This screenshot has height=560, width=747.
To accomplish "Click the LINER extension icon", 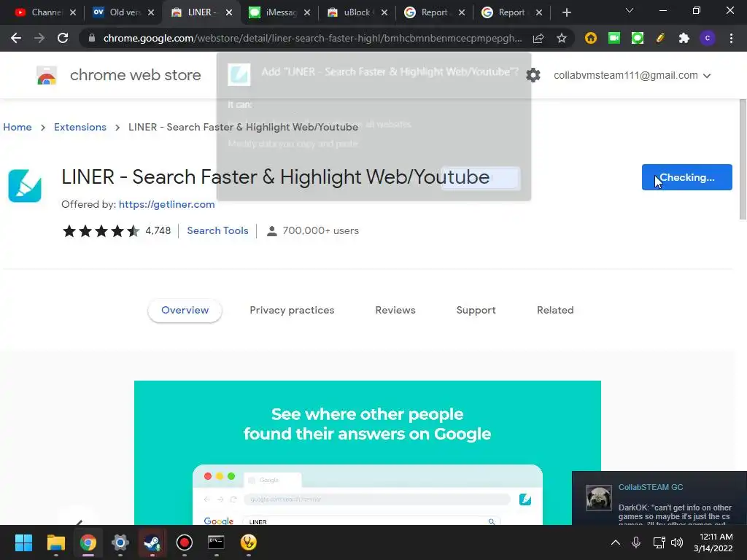I will (25, 186).
